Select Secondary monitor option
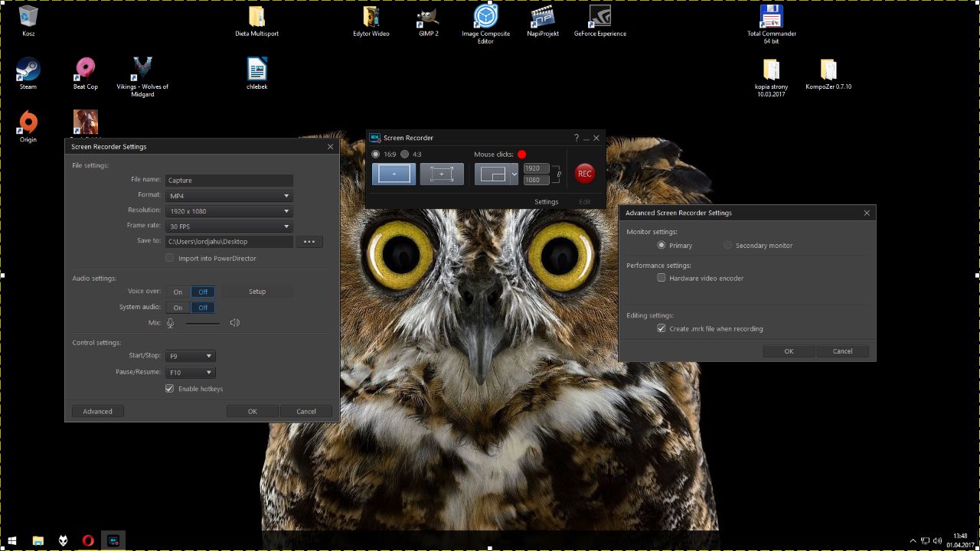Image resolution: width=980 pixels, height=551 pixels. [x=728, y=246]
